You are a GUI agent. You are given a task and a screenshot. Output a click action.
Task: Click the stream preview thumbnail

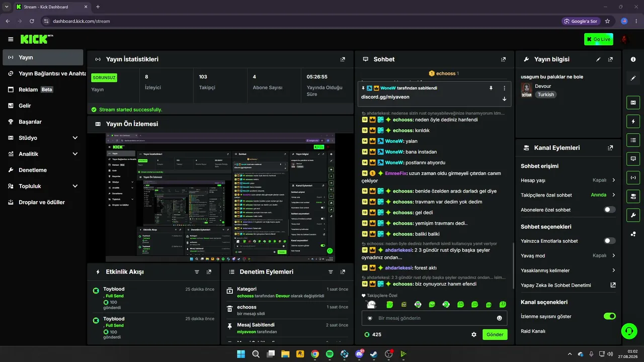220,197
